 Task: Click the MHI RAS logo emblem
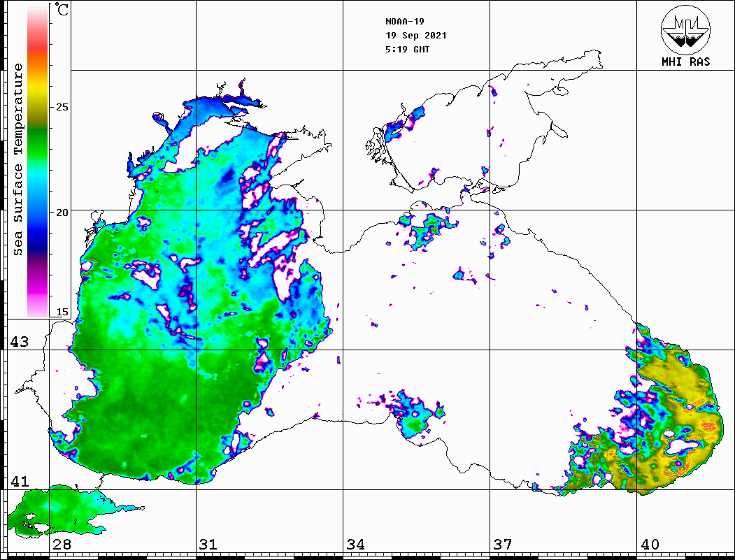point(685,30)
